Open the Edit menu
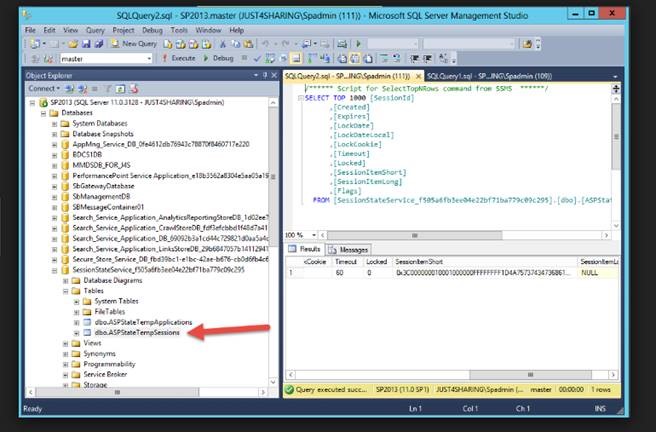Viewport: 656px width, 432px height. (x=49, y=30)
